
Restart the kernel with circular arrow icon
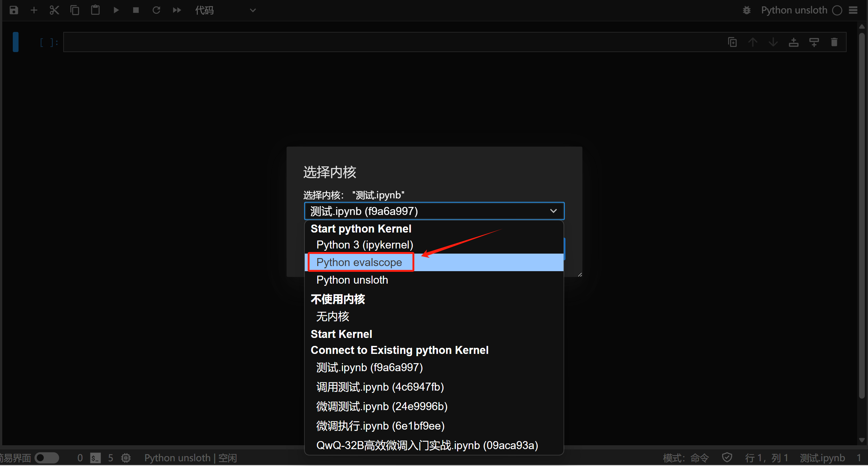click(156, 10)
